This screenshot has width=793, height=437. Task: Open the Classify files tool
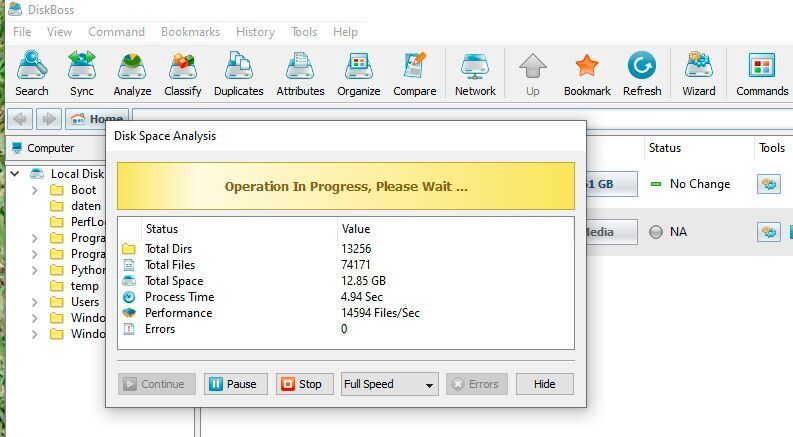click(x=183, y=74)
